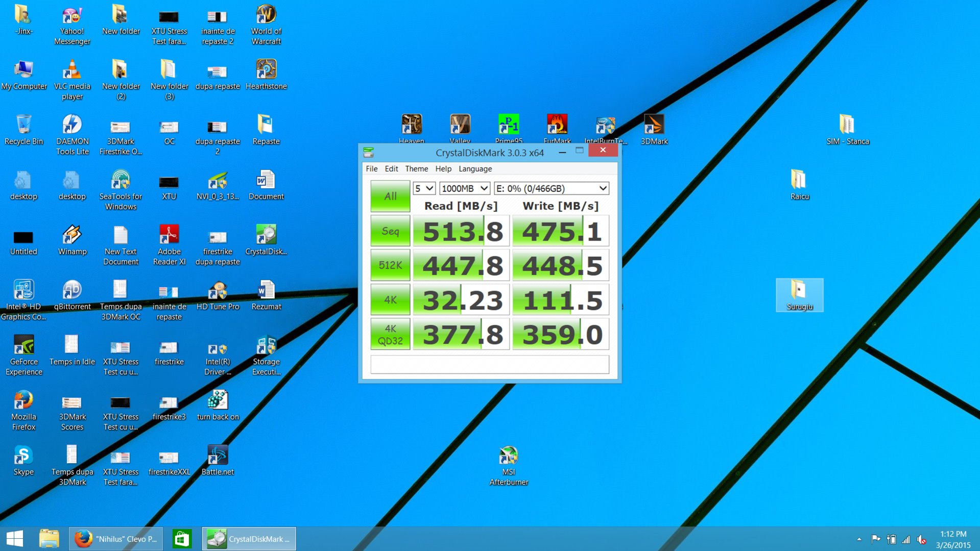Select the World of Warcraft desktop icon
This screenshot has height=551, width=980.
[266, 25]
